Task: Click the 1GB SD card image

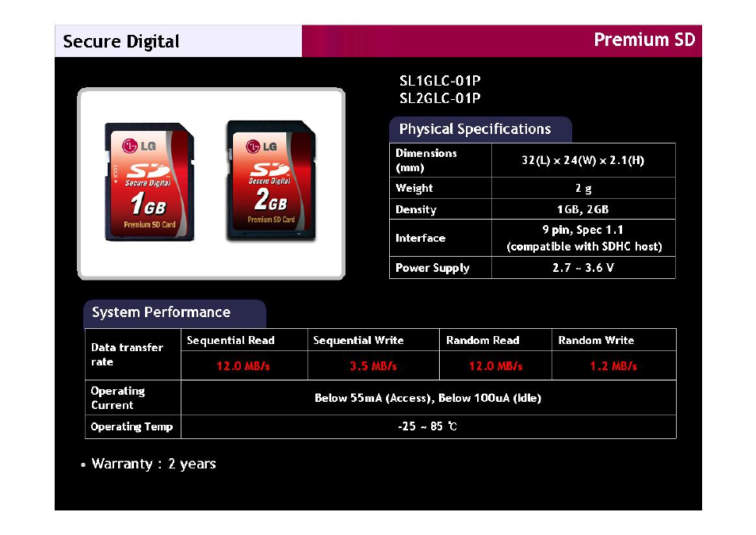Action: pos(150,182)
